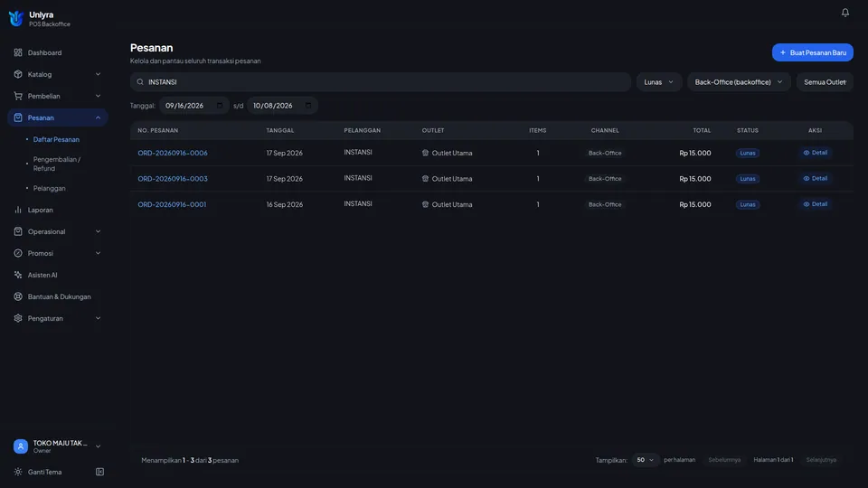
Task: Click the Pengaturan gear icon
Action: pyautogui.click(x=18, y=318)
